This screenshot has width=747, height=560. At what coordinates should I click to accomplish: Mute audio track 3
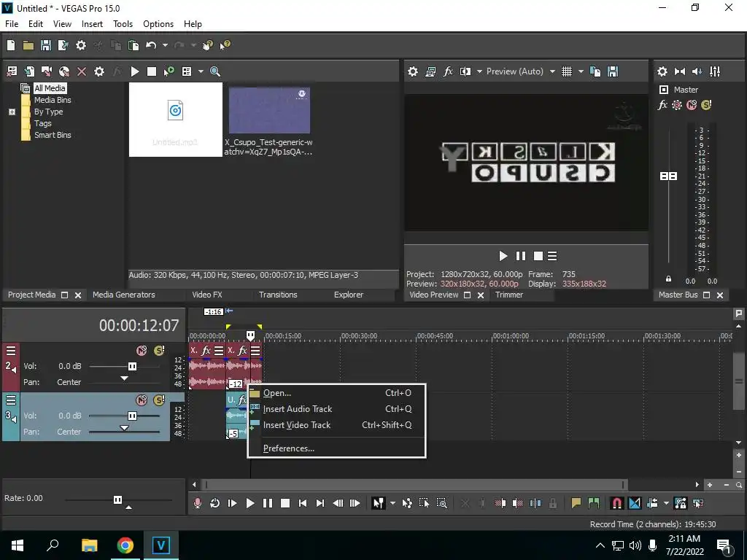tap(142, 400)
